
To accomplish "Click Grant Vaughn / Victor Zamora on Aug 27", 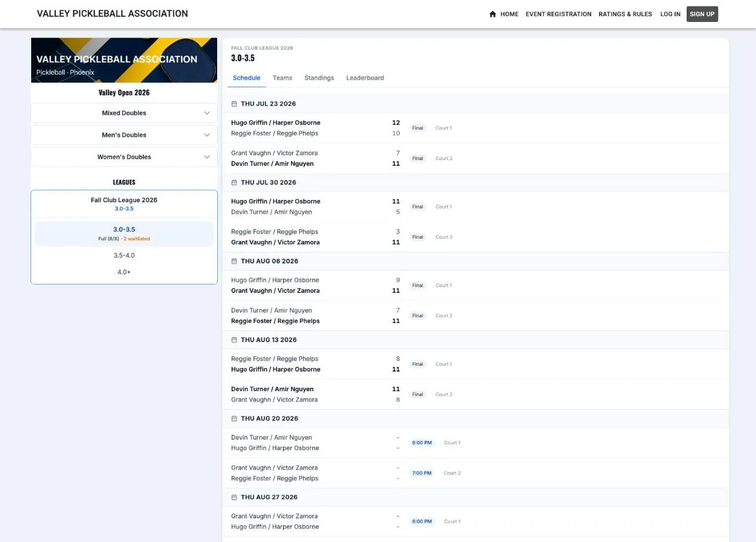I will pyautogui.click(x=274, y=516).
